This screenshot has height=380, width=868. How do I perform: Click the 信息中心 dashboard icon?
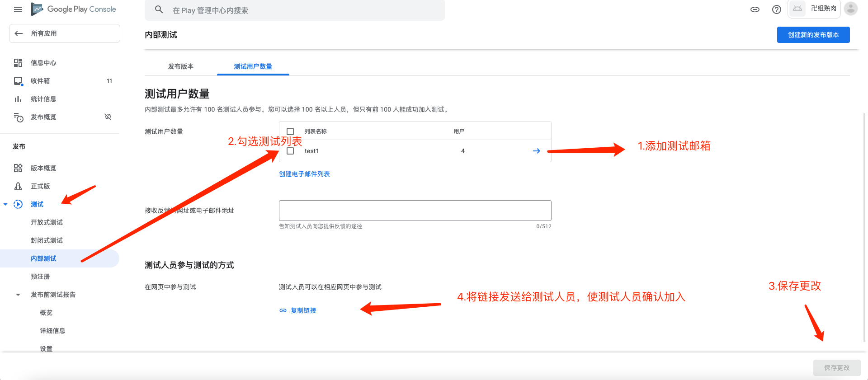pyautogui.click(x=18, y=63)
